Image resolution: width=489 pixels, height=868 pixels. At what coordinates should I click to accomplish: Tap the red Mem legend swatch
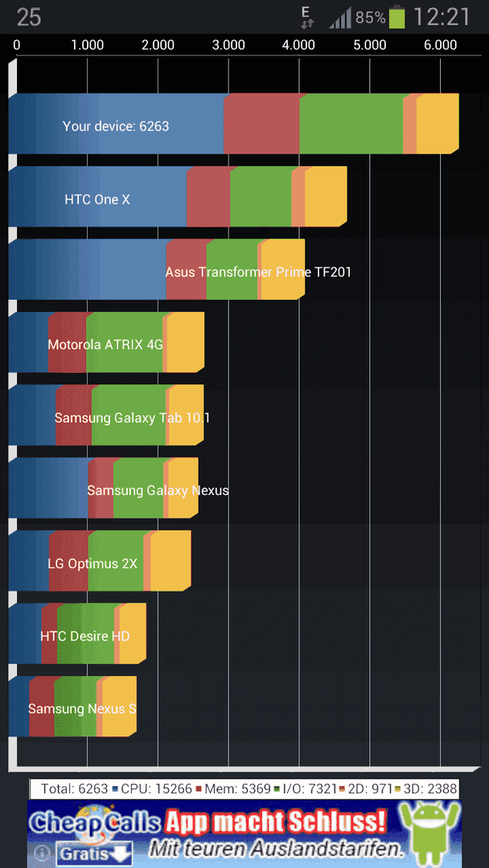[x=199, y=789]
